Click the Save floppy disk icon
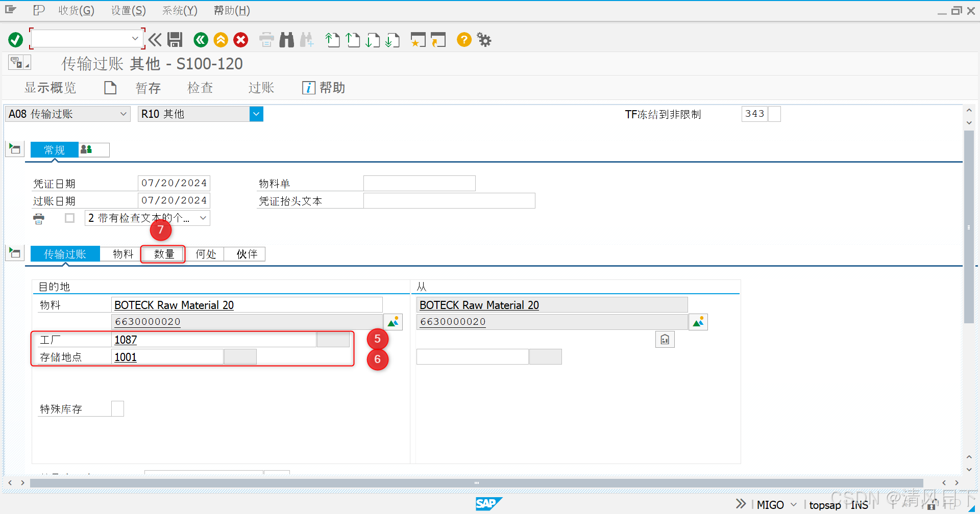980x514 pixels. click(x=175, y=39)
